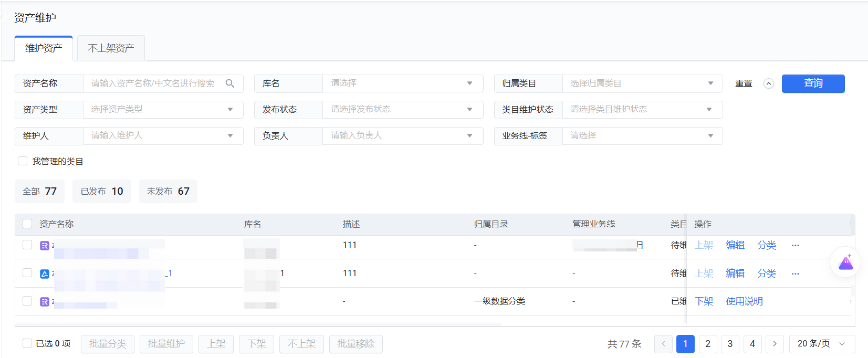Click the purple asset type icon in first row
This screenshot has height=358, width=868.
pos(45,245)
